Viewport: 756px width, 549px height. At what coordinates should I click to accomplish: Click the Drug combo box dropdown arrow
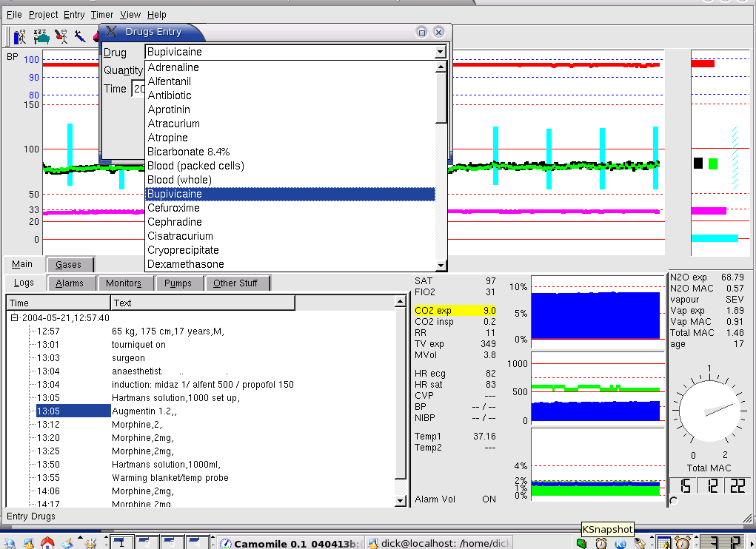click(441, 52)
